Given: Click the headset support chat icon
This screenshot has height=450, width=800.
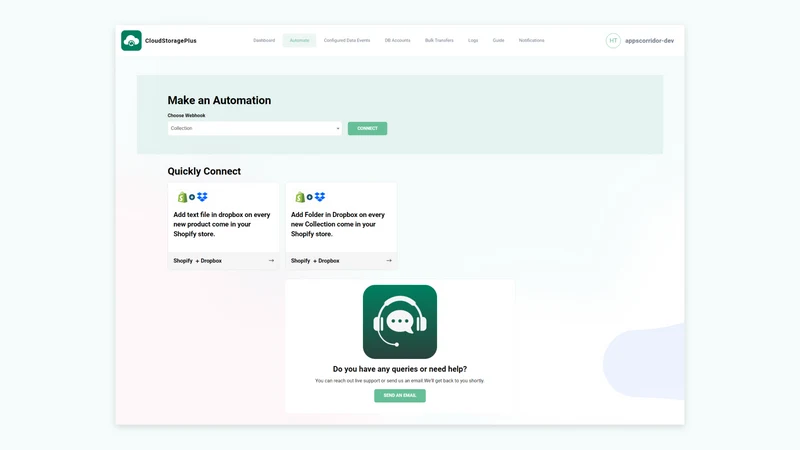Looking at the screenshot, I should click(400, 322).
